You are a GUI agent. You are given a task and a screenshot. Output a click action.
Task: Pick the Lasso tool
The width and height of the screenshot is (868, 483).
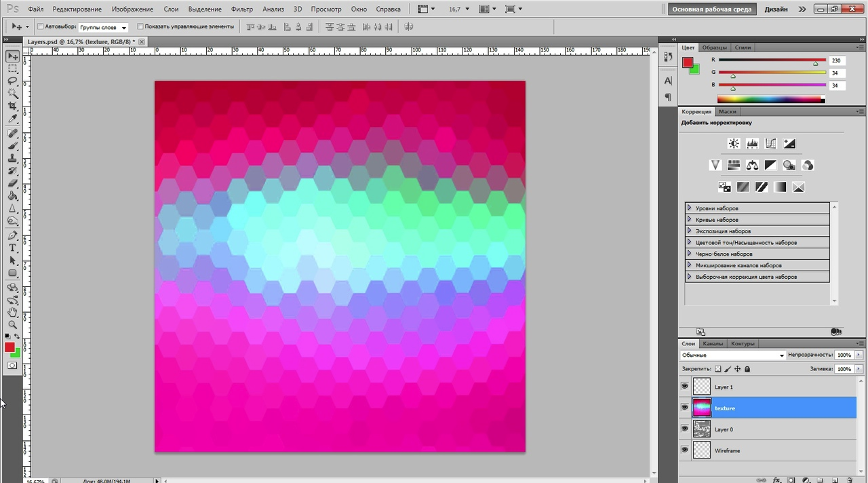coord(12,81)
